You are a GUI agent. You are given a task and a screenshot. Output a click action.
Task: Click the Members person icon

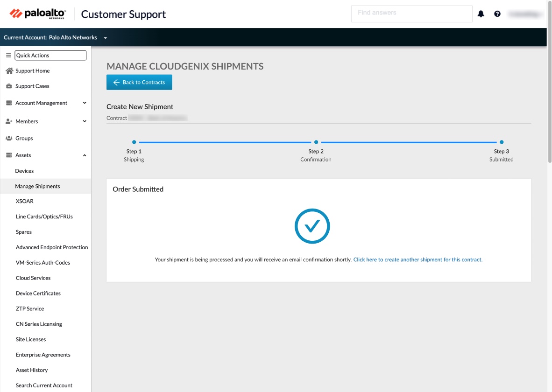tap(9, 121)
